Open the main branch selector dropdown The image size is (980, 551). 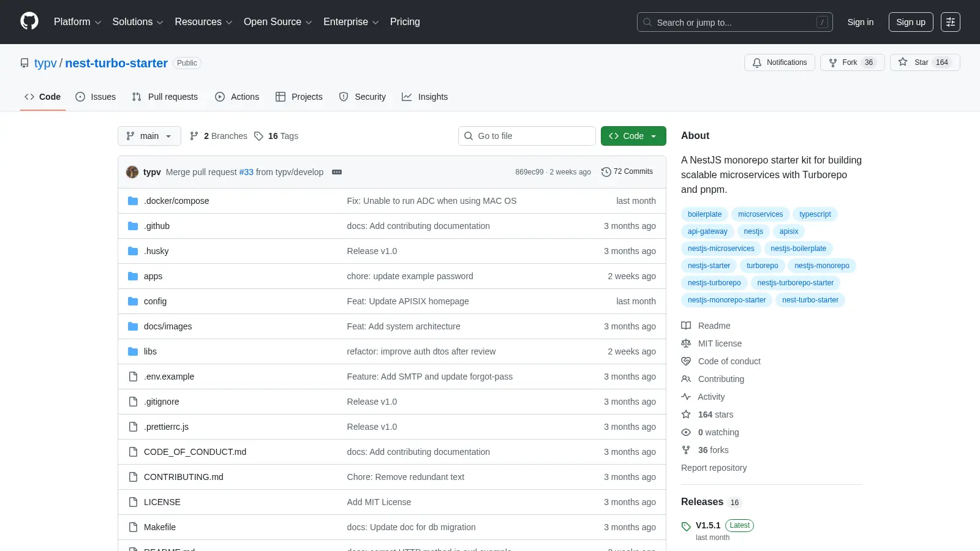(x=149, y=136)
